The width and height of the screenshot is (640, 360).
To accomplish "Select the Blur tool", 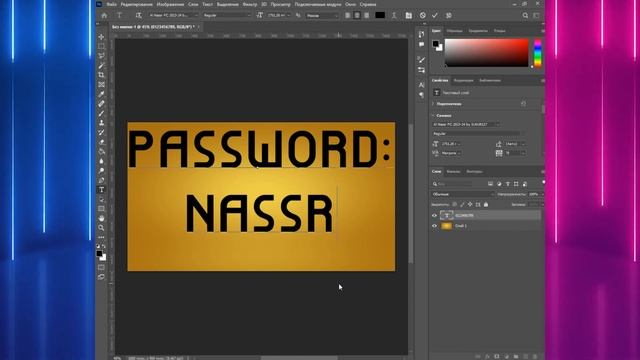I will tap(101, 161).
